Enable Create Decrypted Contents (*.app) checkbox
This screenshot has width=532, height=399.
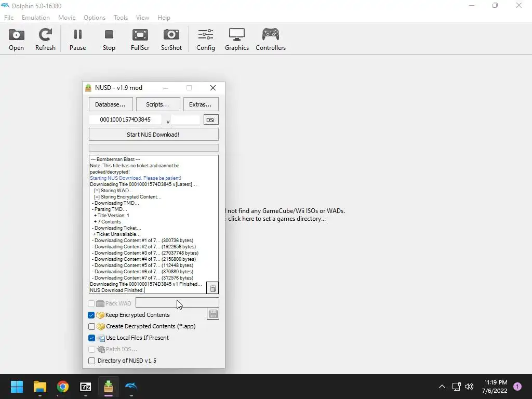pos(91,326)
